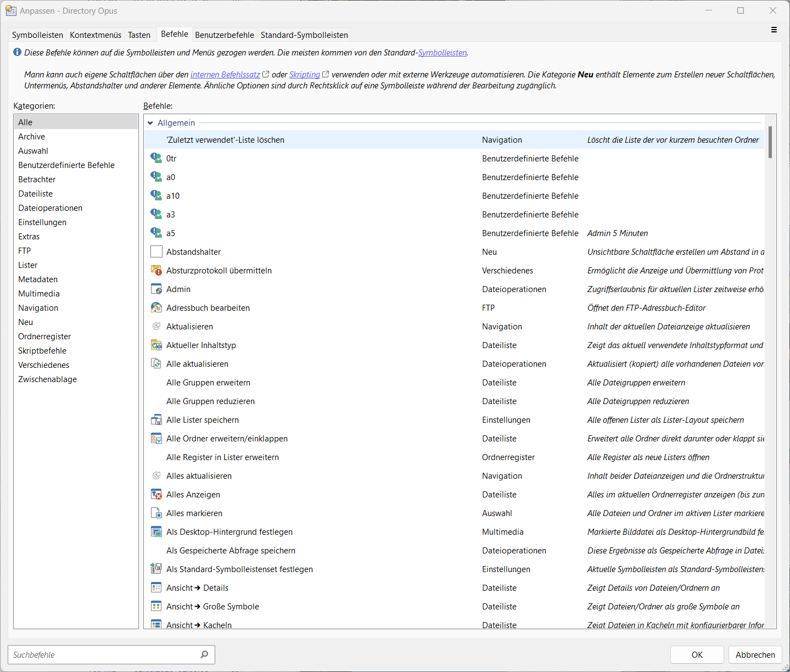
Task: Select the Befehle tab
Action: tap(175, 33)
